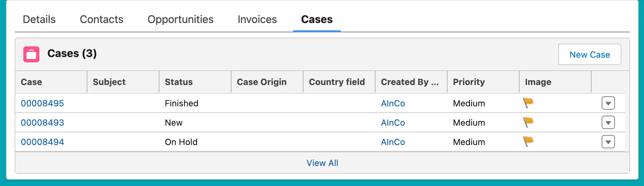Open case number 00008494
This screenshot has height=186, width=644.
(x=42, y=142)
